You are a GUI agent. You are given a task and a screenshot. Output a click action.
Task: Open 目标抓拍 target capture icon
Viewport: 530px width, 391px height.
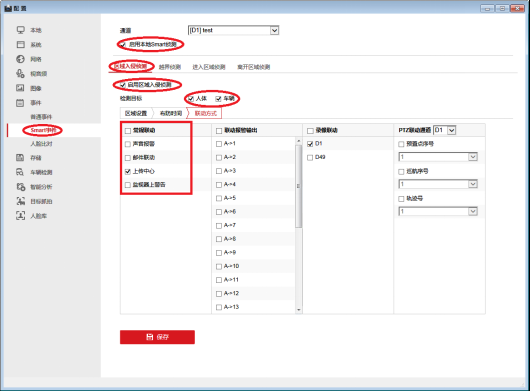[x=21, y=201]
